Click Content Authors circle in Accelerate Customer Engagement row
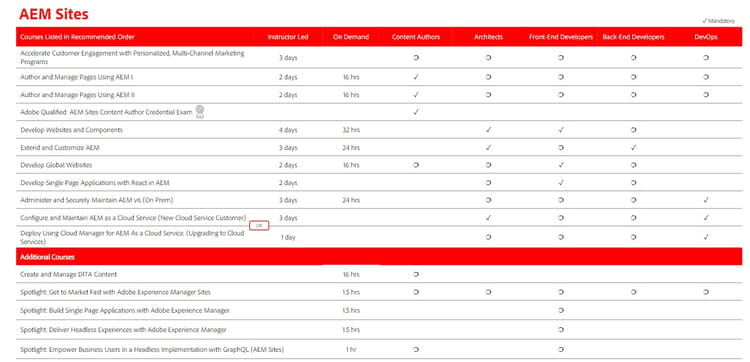 [x=416, y=57]
